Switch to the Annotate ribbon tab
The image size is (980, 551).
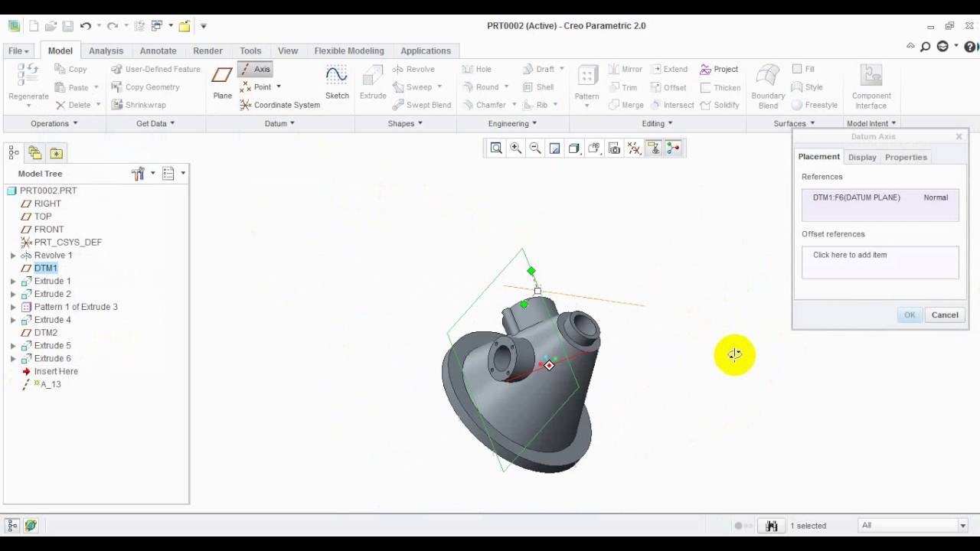tap(158, 51)
